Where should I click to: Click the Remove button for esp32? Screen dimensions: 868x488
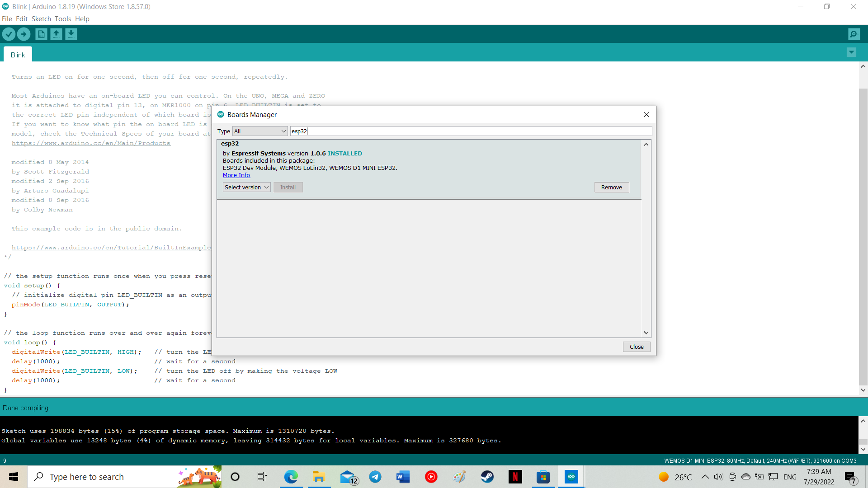click(611, 187)
